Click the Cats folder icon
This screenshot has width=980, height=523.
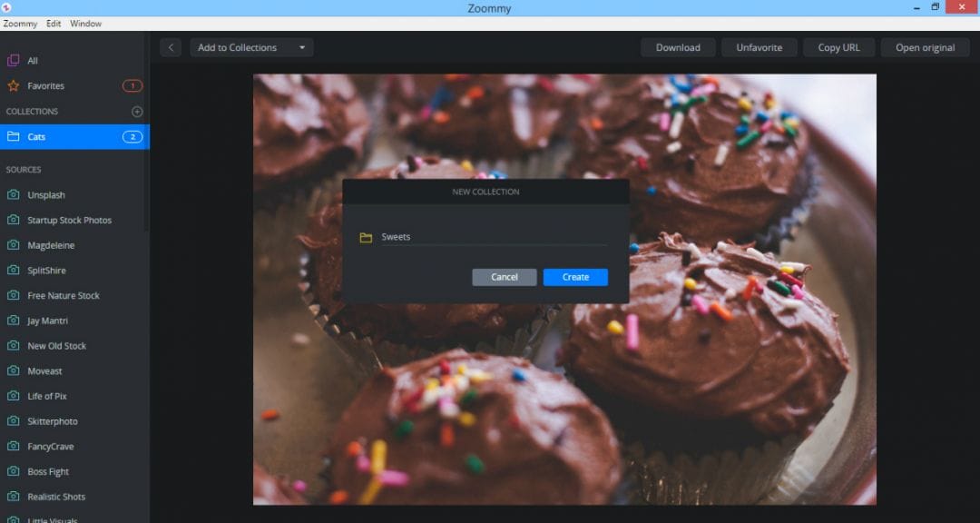[13, 136]
